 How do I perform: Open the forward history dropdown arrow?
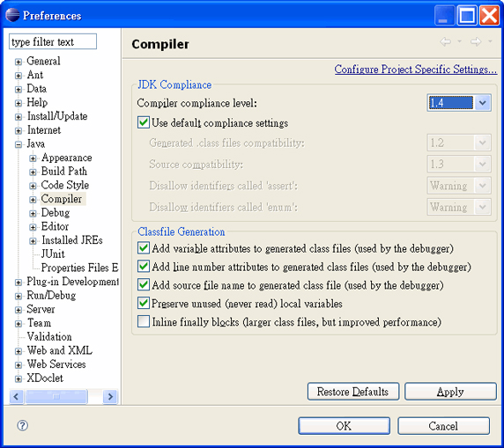coord(490,41)
